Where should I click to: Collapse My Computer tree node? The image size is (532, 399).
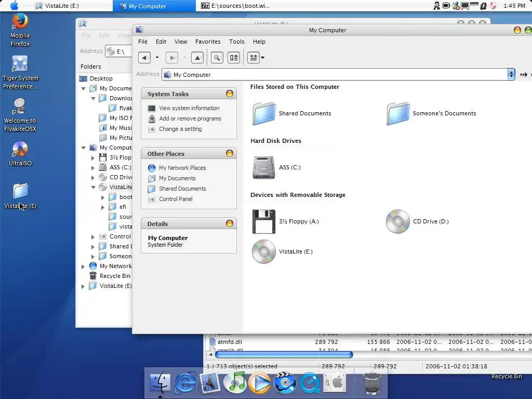click(84, 148)
